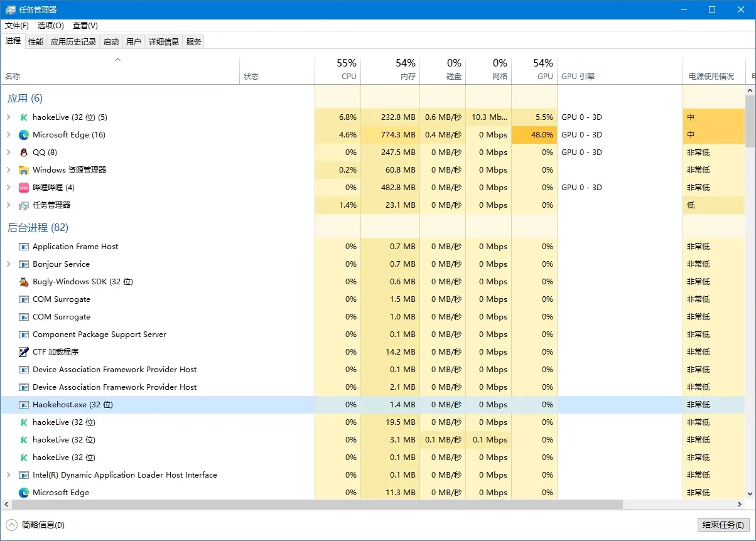This screenshot has width=756, height=541.
Task: Click the background haokeLive icon using 0.1 MB
Action: pyautogui.click(x=24, y=458)
